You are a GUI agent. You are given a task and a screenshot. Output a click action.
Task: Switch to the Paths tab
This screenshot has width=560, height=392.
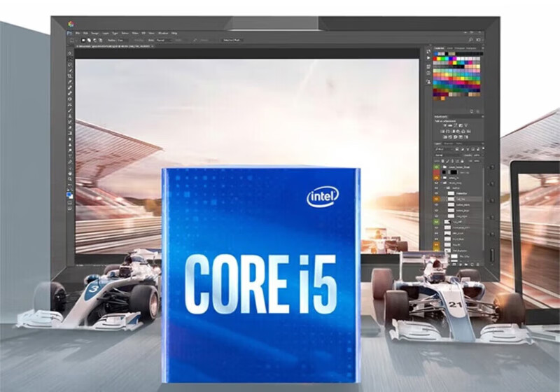[459, 143]
